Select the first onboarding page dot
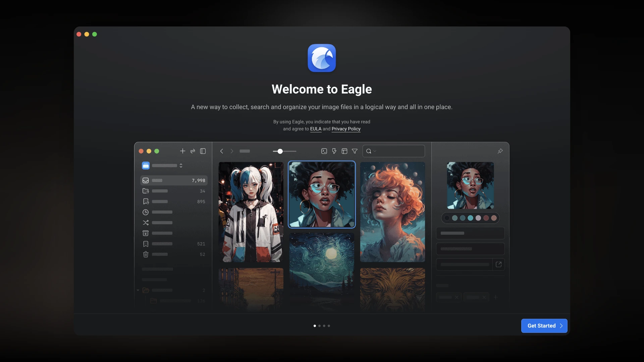The width and height of the screenshot is (644, 362). click(x=315, y=326)
